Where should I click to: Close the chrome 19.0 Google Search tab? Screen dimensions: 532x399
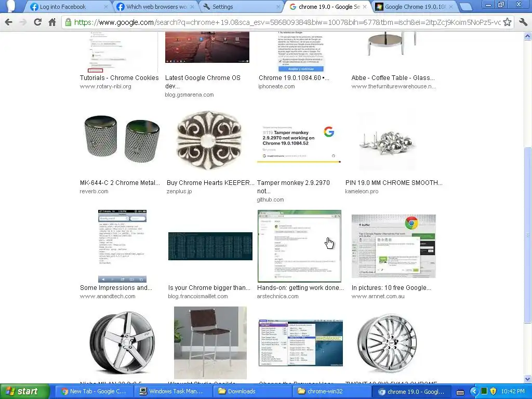coord(365,6)
